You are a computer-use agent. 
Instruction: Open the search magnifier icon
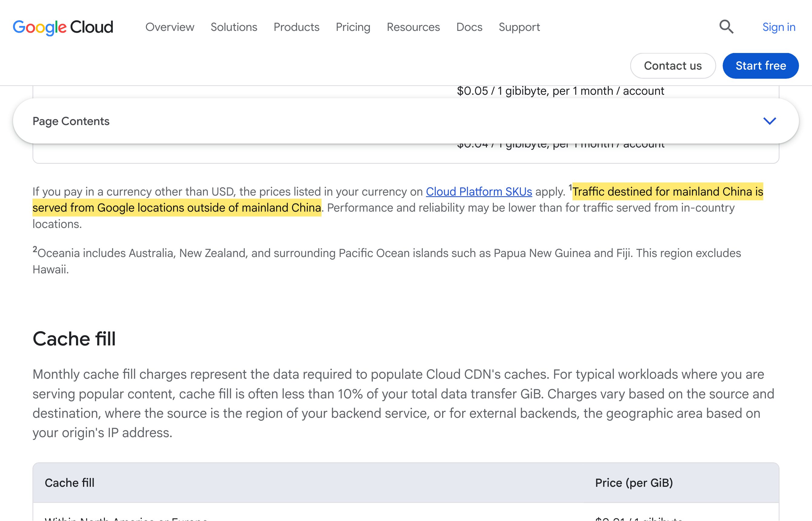726,27
